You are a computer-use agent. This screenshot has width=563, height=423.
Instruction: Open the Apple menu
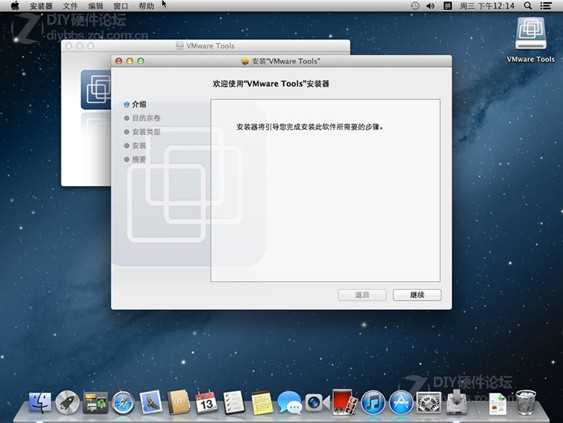coord(15,5)
